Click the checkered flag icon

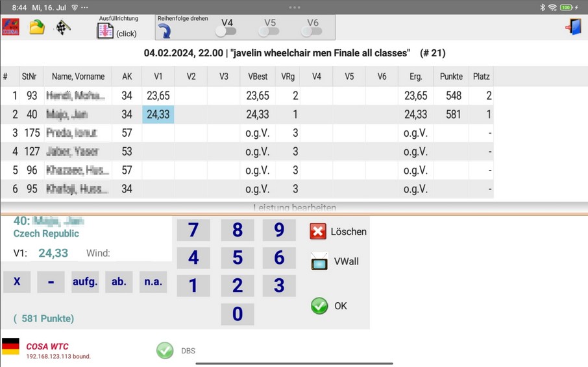[x=62, y=27]
